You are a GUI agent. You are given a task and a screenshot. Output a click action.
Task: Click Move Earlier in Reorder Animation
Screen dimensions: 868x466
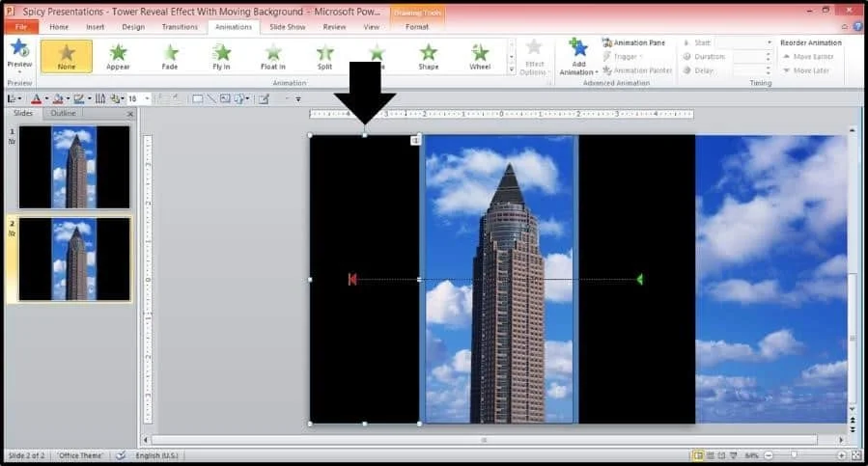point(808,57)
